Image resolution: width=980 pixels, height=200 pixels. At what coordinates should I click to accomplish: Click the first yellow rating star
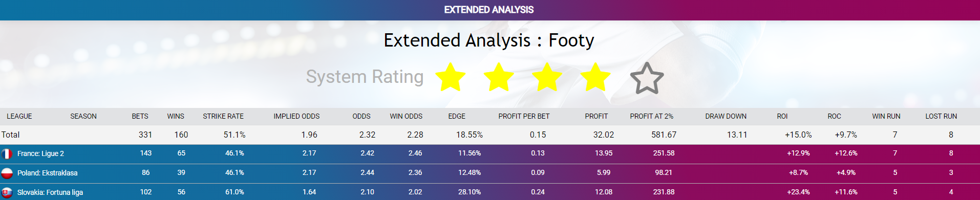coord(450,77)
